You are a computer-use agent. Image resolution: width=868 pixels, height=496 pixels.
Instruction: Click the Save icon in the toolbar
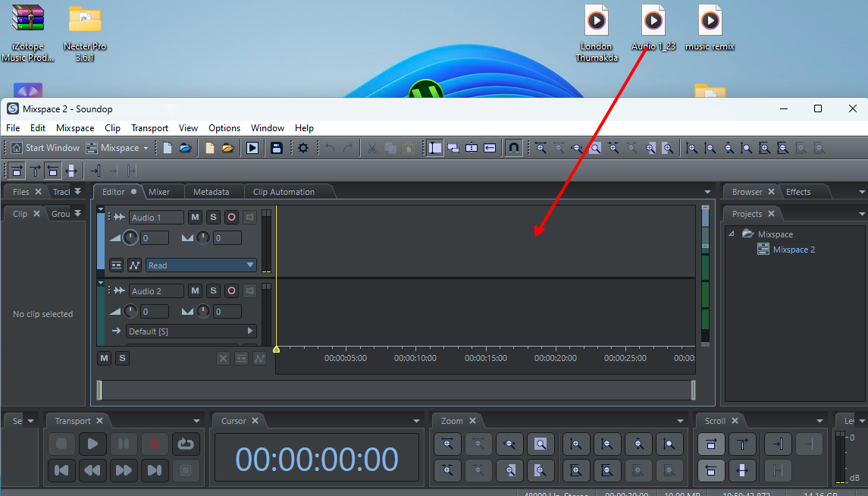pos(277,148)
